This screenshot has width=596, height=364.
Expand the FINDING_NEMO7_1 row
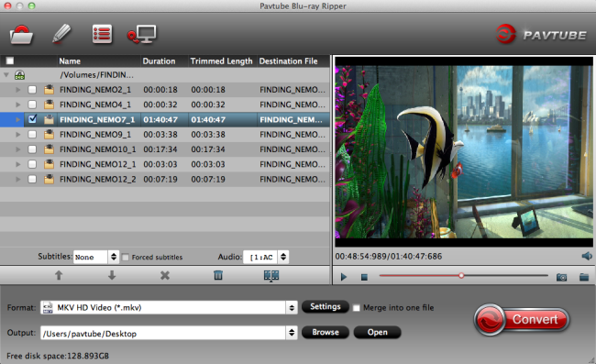17,120
